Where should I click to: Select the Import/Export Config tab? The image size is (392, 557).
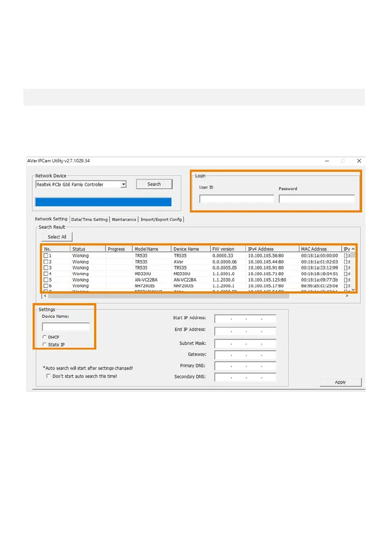tap(161, 219)
